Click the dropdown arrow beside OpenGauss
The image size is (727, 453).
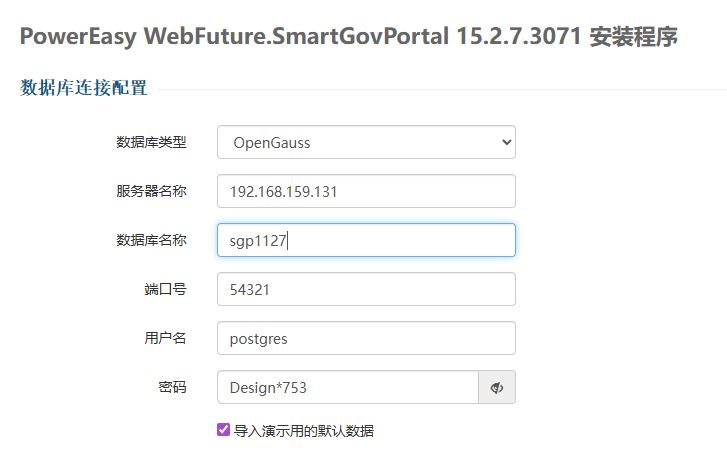tap(505, 142)
